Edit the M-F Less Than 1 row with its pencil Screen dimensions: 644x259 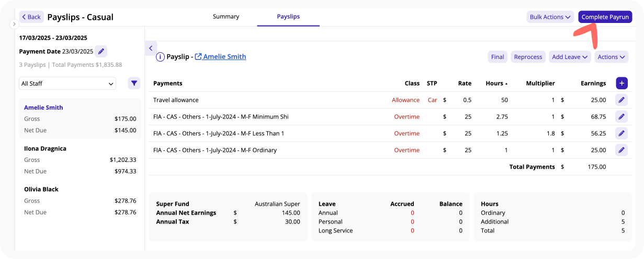pos(622,133)
